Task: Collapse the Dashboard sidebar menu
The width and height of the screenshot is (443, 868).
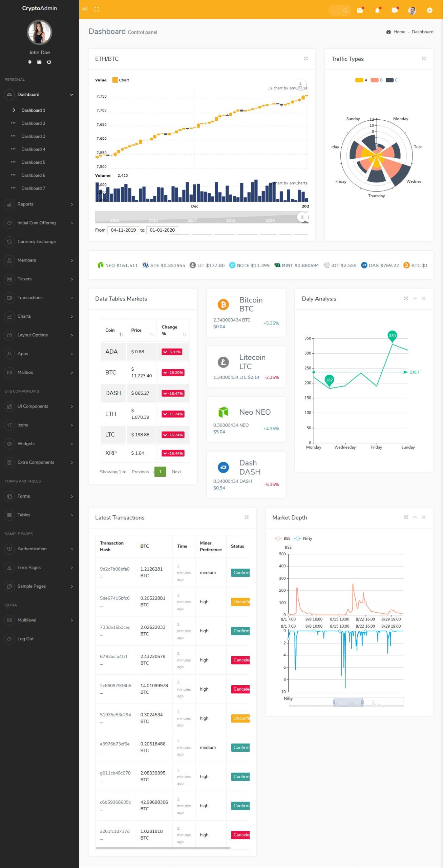Action: tap(39, 95)
